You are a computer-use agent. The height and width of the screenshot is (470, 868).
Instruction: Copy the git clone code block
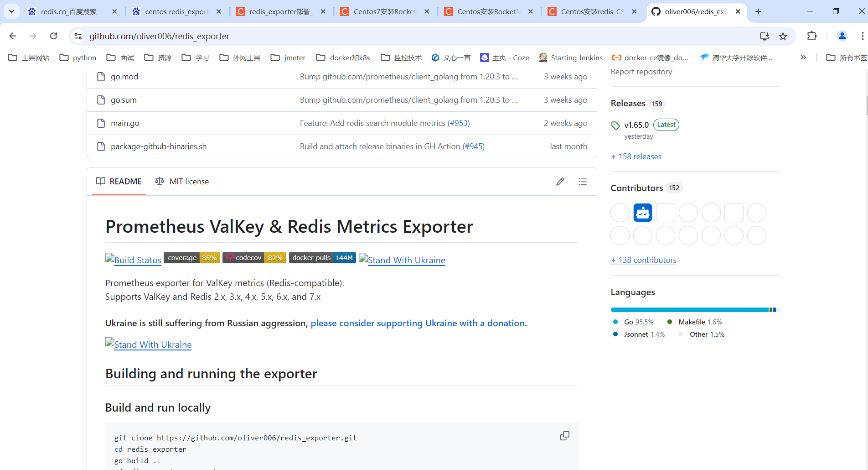[x=565, y=436]
